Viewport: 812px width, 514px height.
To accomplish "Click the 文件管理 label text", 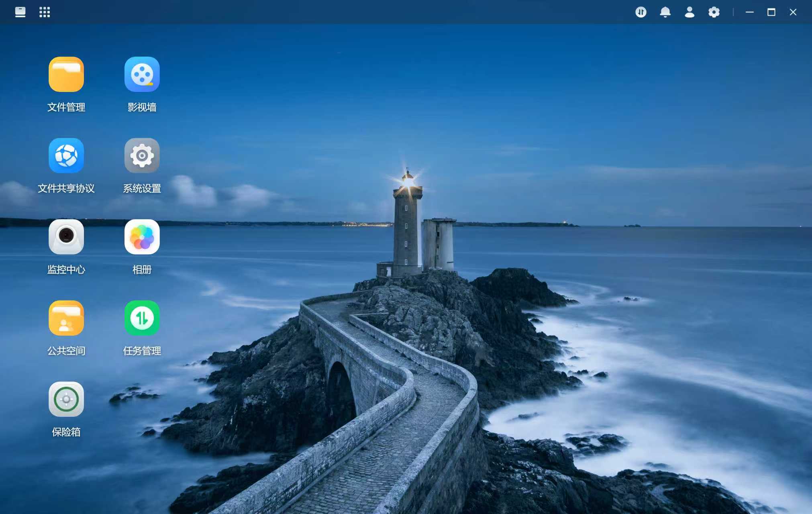I will pos(66,107).
